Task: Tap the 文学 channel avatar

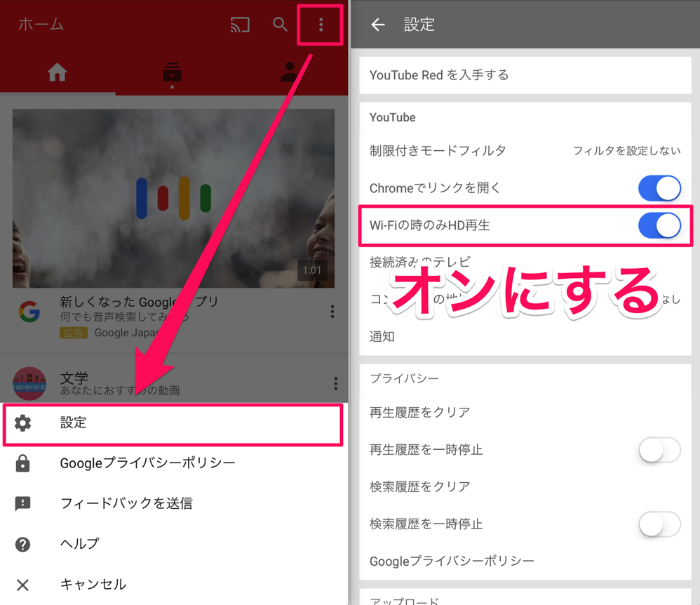Action: (29, 383)
